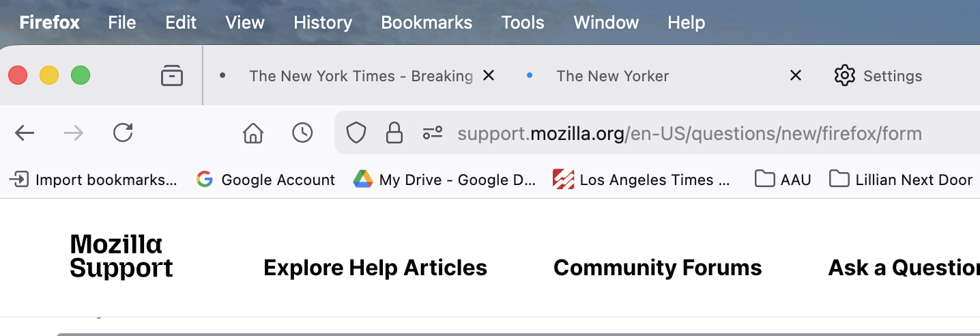980x336 pixels.
Task: Show site security padlock info
Action: point(394,133)
